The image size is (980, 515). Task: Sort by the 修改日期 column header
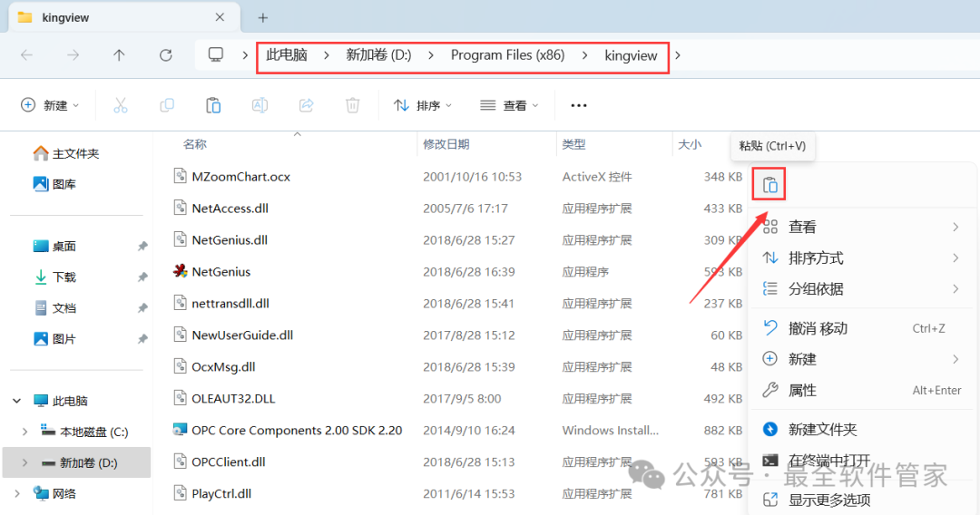[x=446, y=144]
